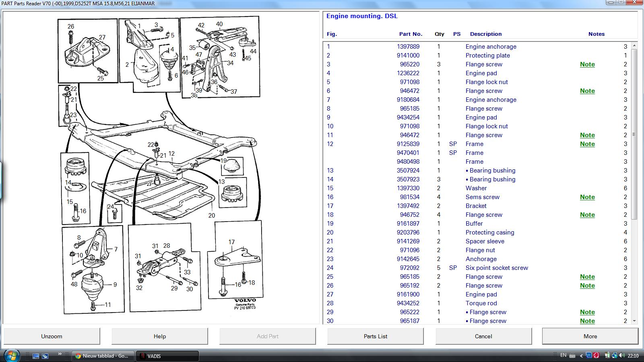Expand hidden tray icons with arrow
Screen dimensions: 644x362
click(581, 356)
